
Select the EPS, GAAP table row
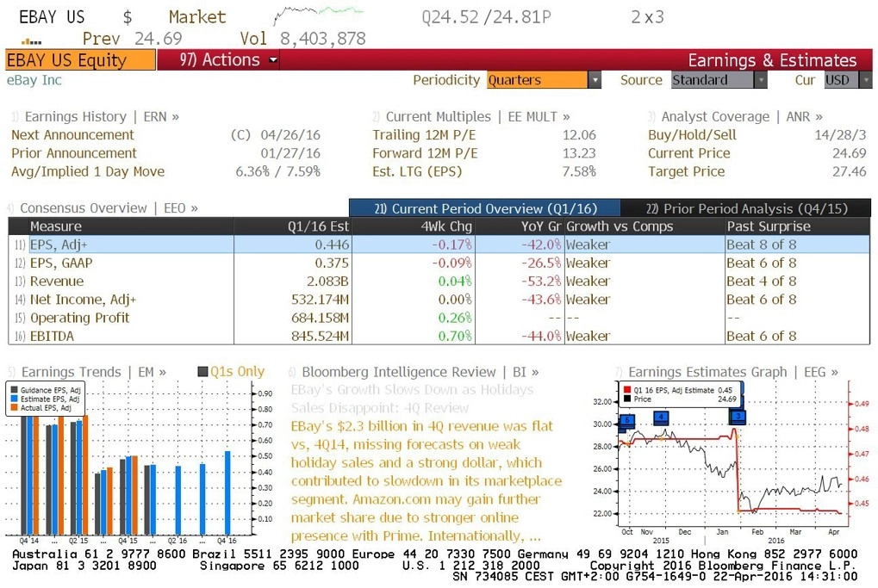(x=439, y=263)
